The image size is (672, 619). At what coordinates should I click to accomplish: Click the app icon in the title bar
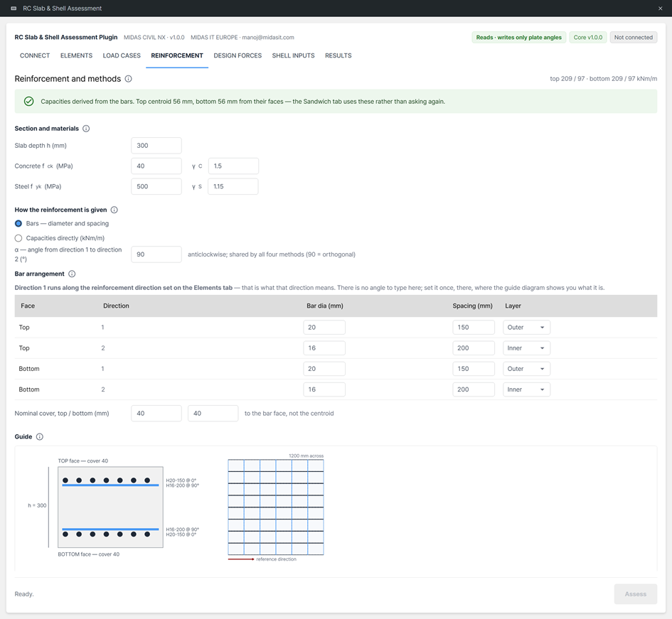(14, 8)
